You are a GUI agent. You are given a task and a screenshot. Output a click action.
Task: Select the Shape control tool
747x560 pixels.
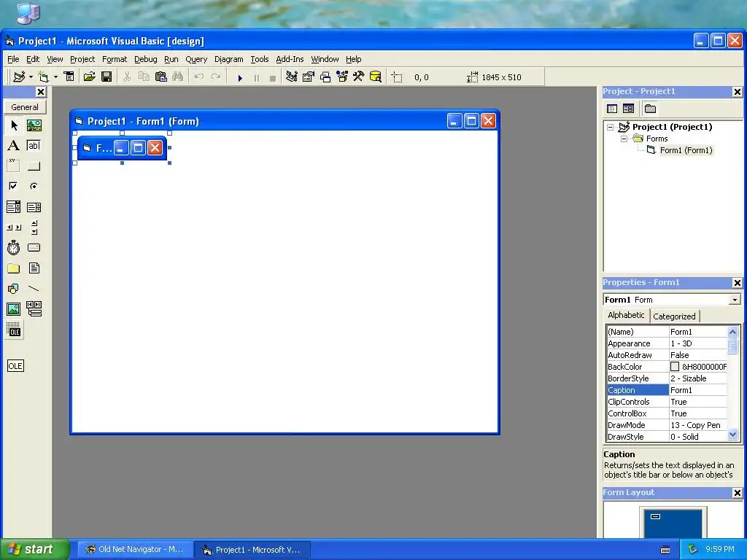pyautogui.click(x=14, y=289)
